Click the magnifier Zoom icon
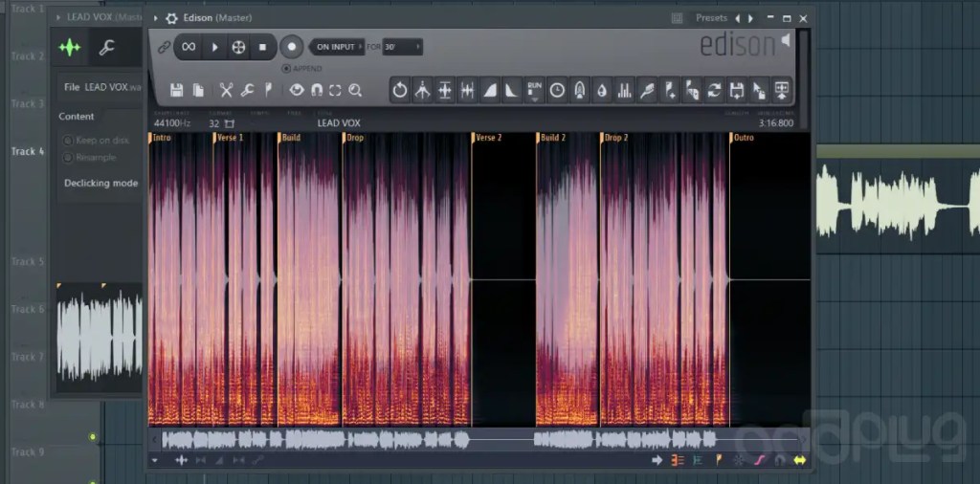 (x=355, y=91)
